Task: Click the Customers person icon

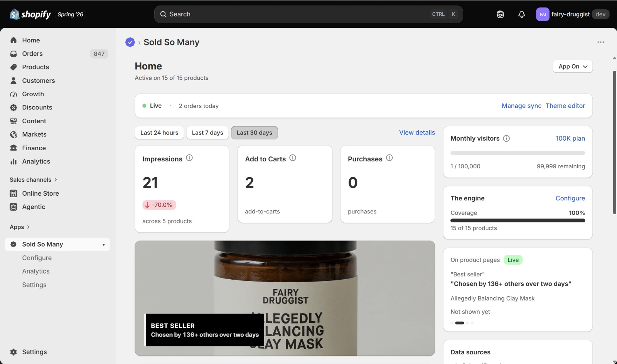Action: [13, 81]
